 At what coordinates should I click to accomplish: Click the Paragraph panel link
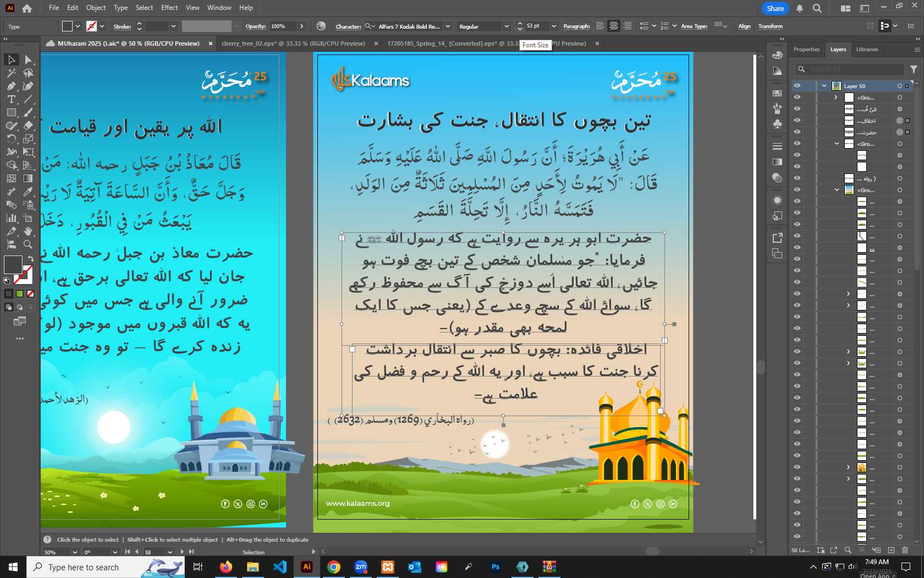[x=576, y=26]
